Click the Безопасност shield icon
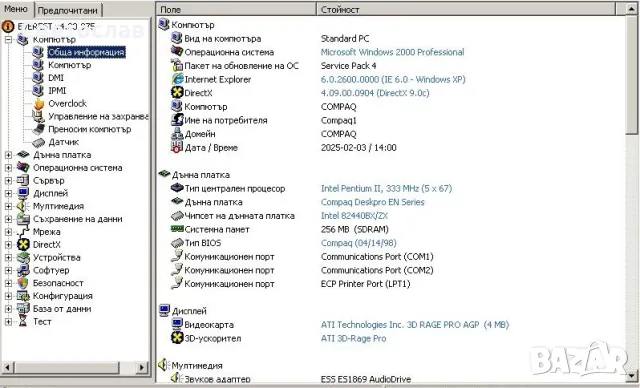Screen dimensions: 640x388 pos(23,283)
